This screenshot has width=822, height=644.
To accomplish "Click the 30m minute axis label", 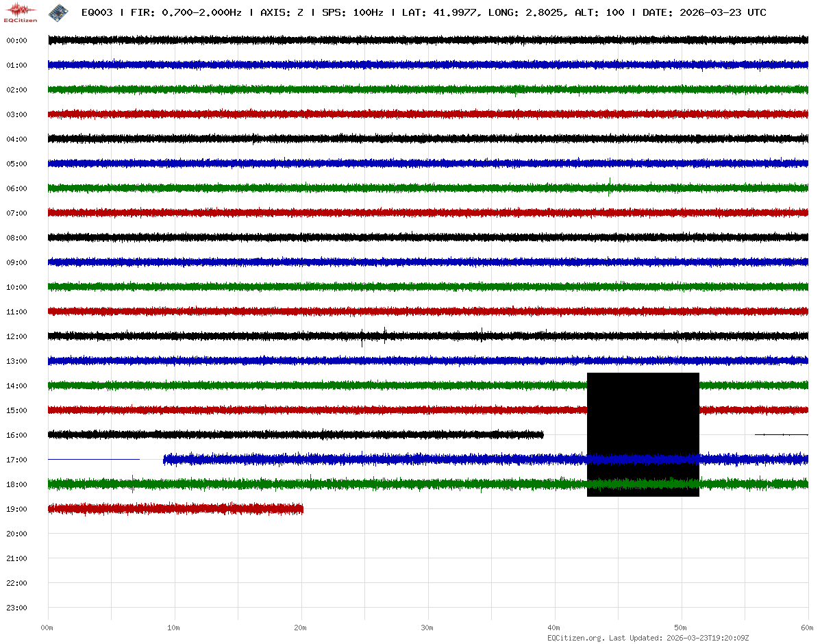I will coord(427,628).
